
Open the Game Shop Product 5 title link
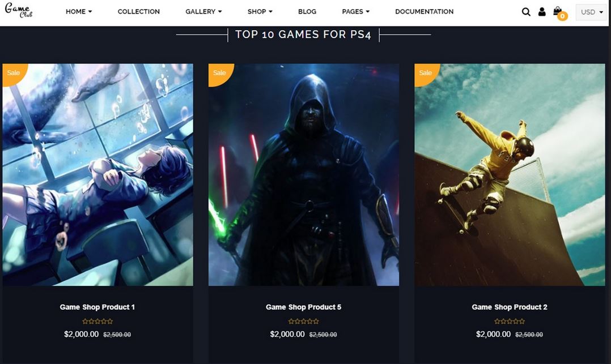tap(304, 307)
